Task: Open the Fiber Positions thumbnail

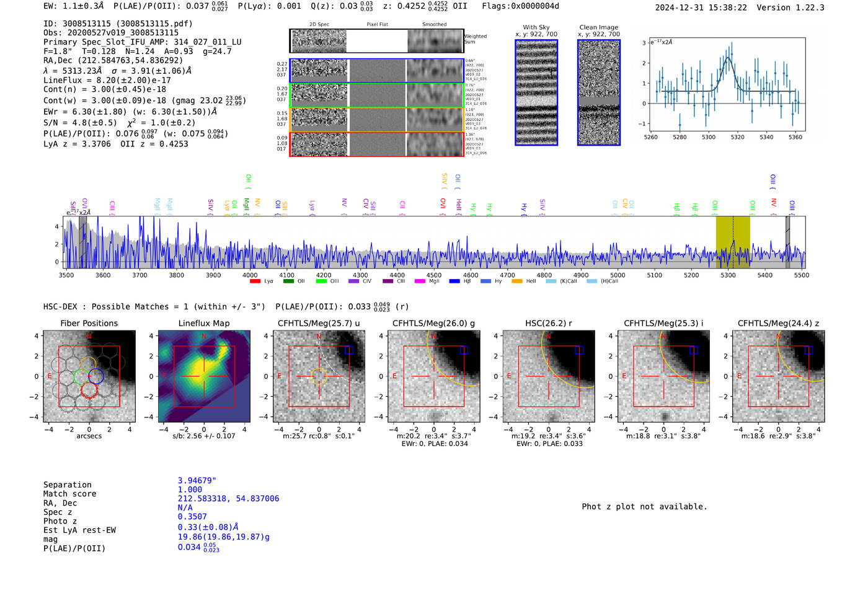Action: (89, 376)
